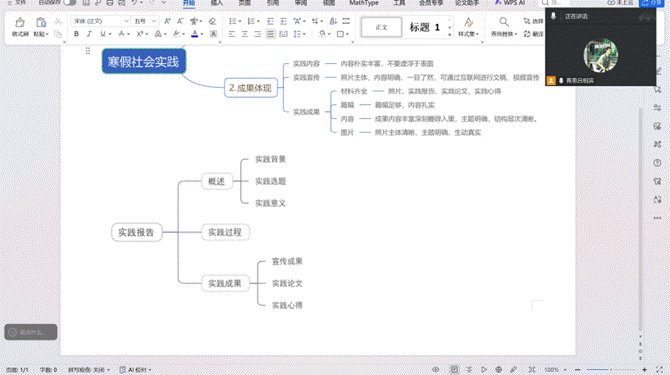Viewport: 670px width, 375px height.
Task: Click the blue Share (分享) button
Action: (651, 3)
